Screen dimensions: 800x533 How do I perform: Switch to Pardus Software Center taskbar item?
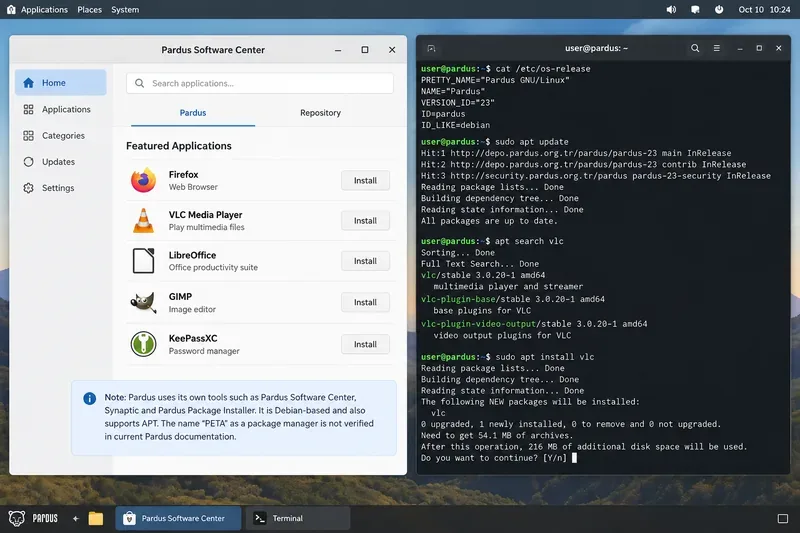(x=178, y=518)
